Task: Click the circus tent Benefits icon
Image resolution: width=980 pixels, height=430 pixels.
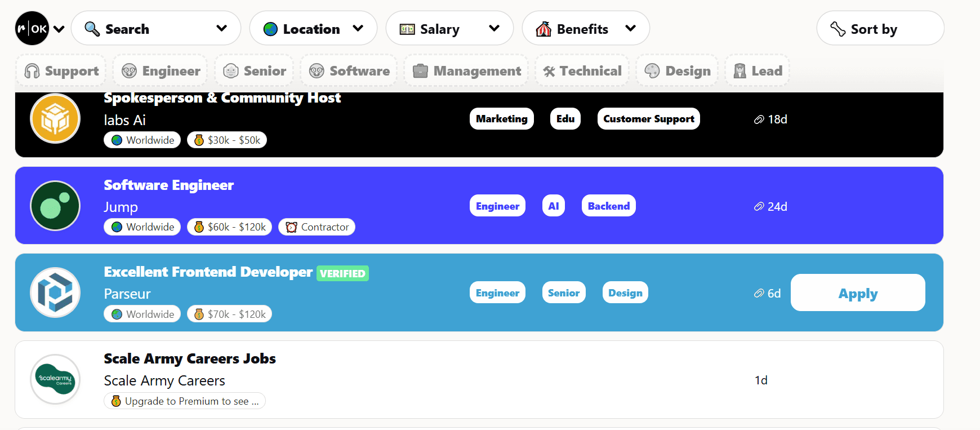Action: pos(544,29)
